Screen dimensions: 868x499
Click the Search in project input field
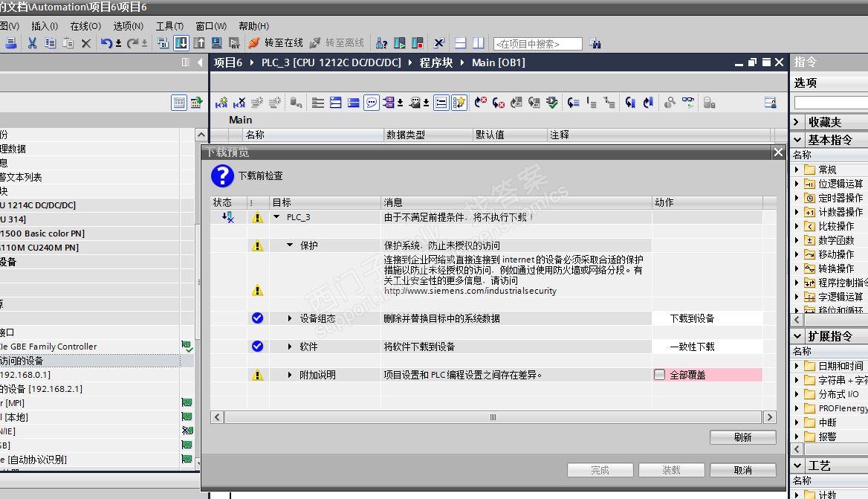tap(537, 44)
